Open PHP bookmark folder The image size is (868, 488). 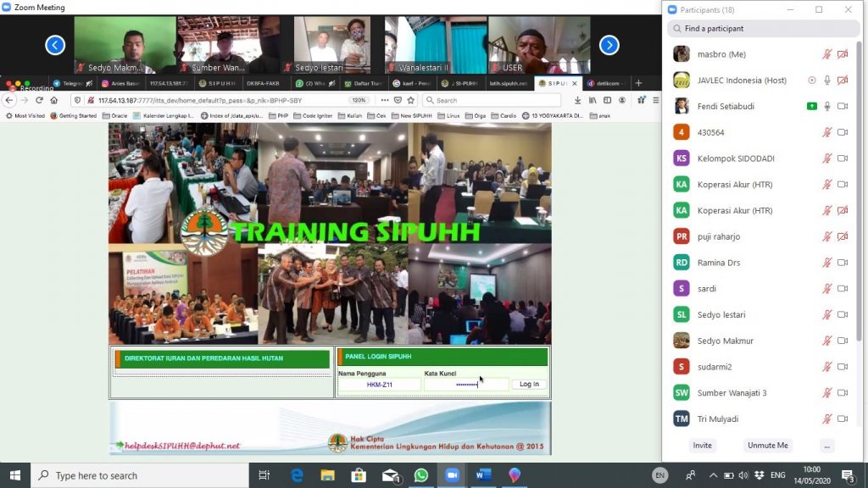pyautogui.click(x=278, y=115)
